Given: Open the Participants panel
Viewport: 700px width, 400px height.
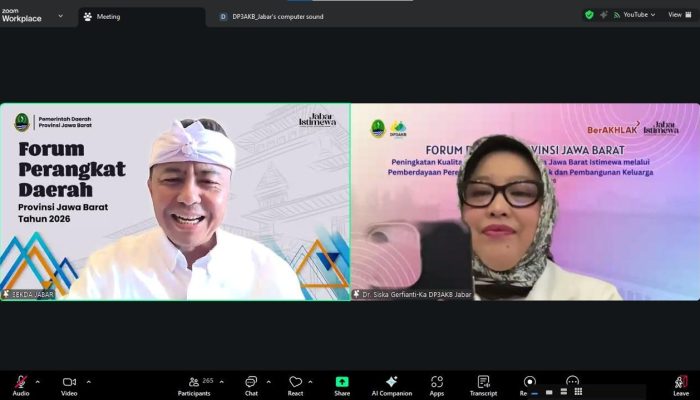Looking at the screenshot, I should point(194,386).
